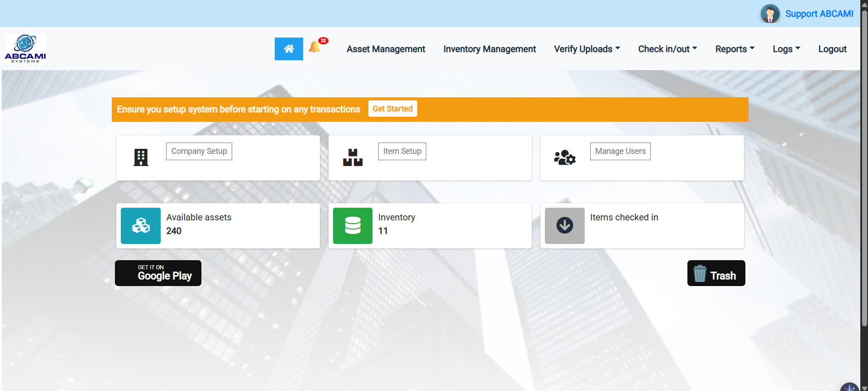Image resolution: width=868 pixels, height=391 pixels.
Task: Expand the Verify Uploads dropdown
Action: (x=587, y=49)
